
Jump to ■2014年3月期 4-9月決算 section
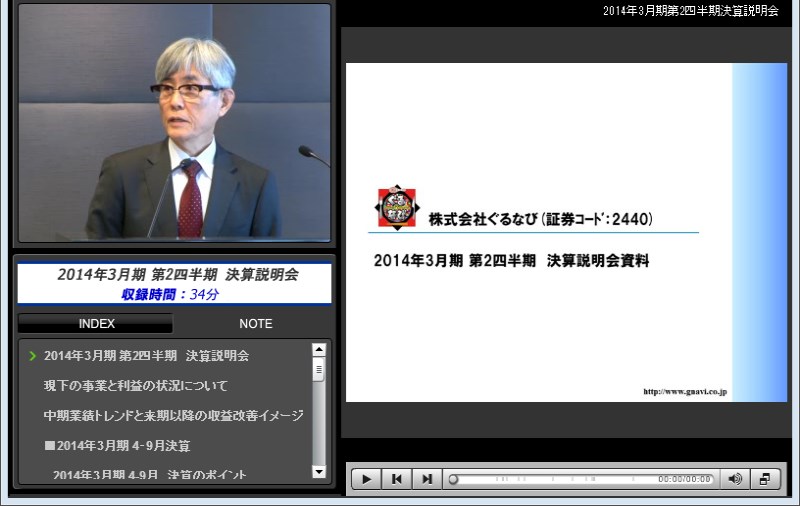coord(117,446)
